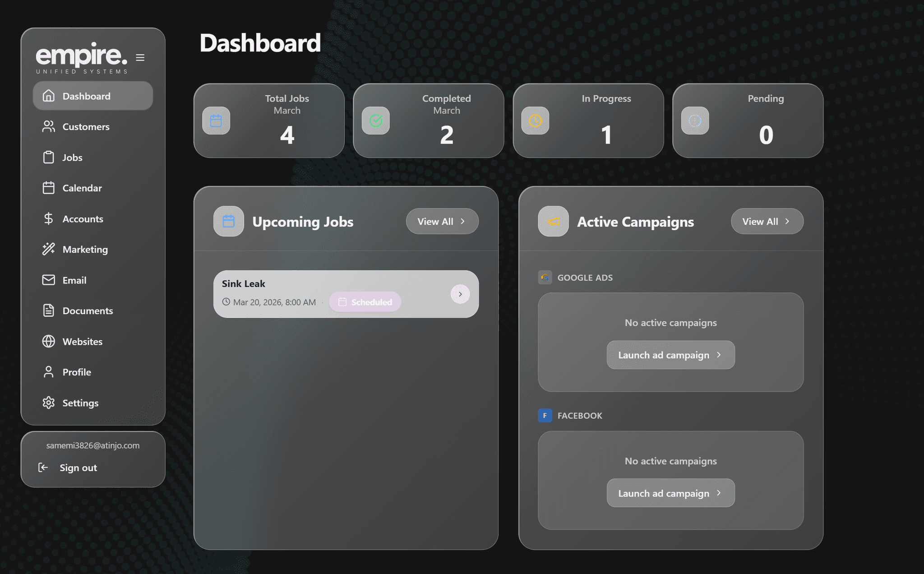The height and width of the screenshot is (574, 924).
Task: Click the samemi3826@atinjo.com account email
Action: coord(93,445)
